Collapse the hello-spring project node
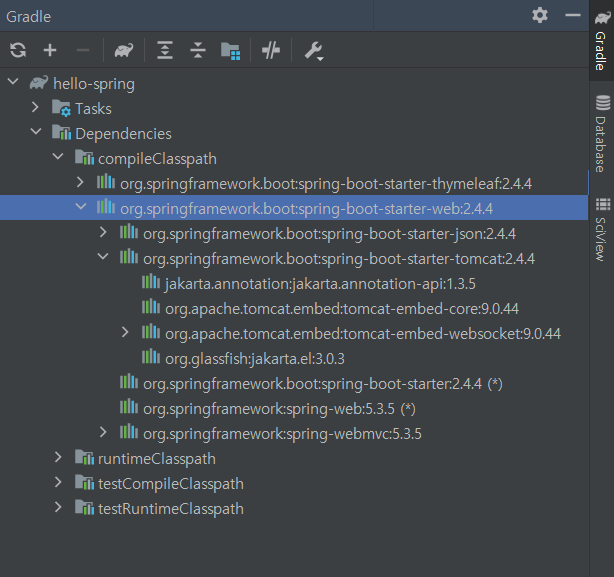The image size is (614, 577). (x=13, y=82)
